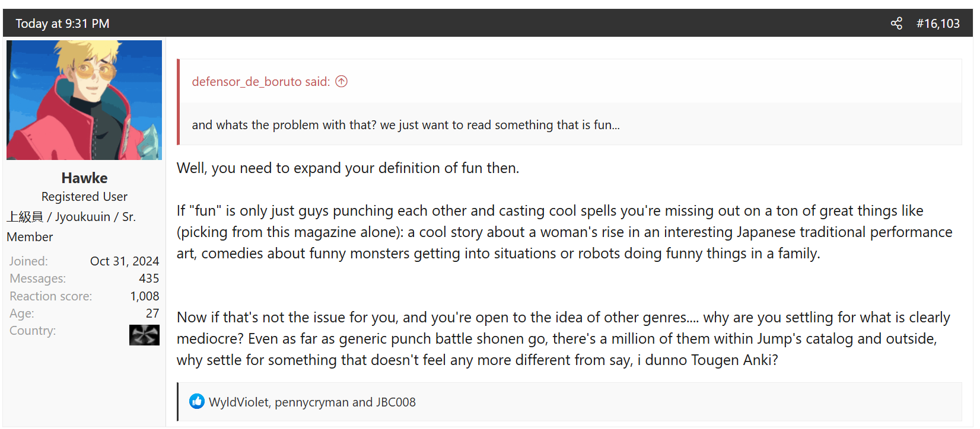Click the share icon in post header
The image size is (980, 429).
tap(896, 24)
